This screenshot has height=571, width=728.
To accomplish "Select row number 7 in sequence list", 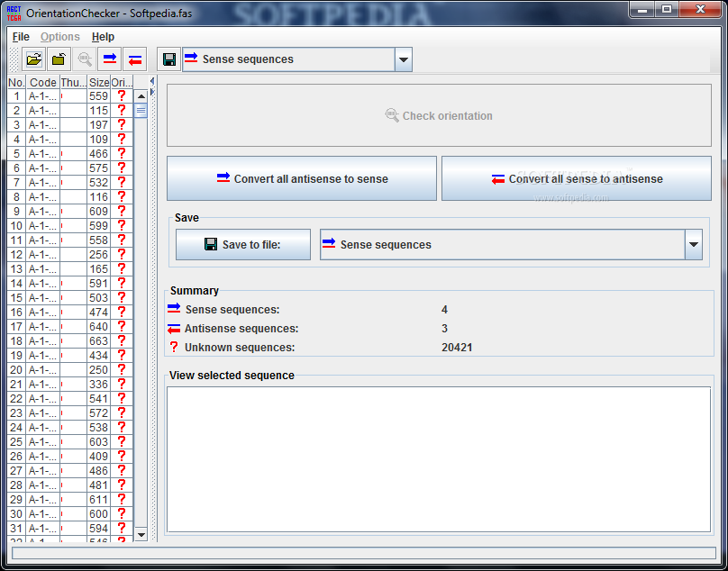I will 17,183.
